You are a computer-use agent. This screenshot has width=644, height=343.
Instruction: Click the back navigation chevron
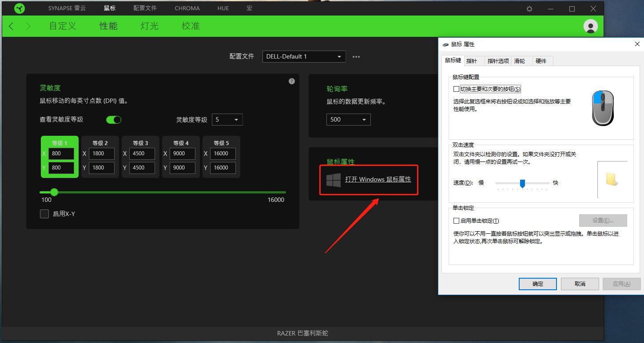tap(11, 26)
